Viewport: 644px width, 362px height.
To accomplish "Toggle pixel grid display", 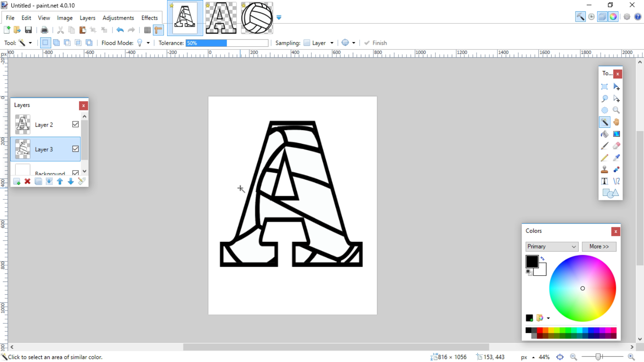I will 147,30.
